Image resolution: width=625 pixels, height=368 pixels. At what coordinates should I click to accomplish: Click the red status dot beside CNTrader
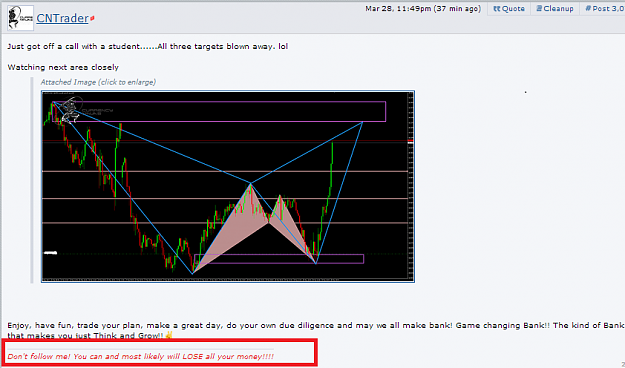(92, 18)
